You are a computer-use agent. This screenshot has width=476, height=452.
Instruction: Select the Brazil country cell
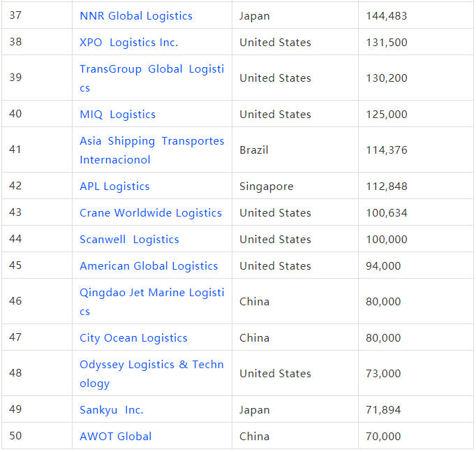tap(254, 150)
